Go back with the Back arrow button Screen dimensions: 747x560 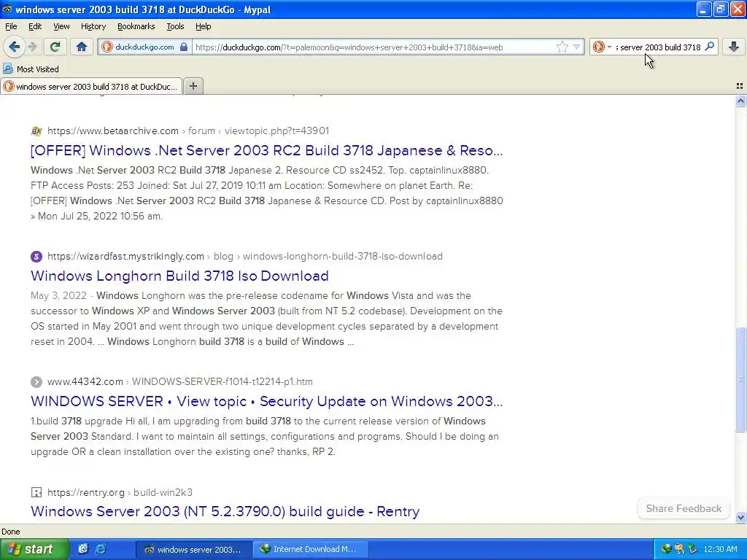click(15, 47)
